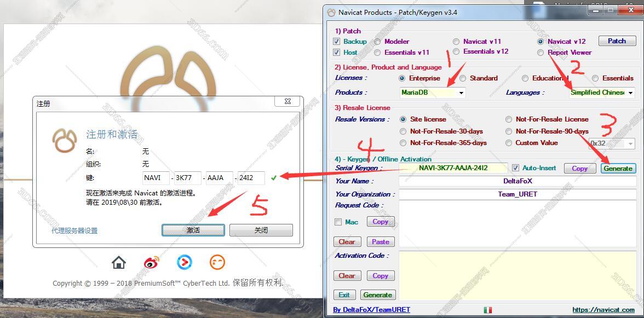Click the Exit button in keygen
The width and height of the screenshot is (644, 318).
point(344,294)
